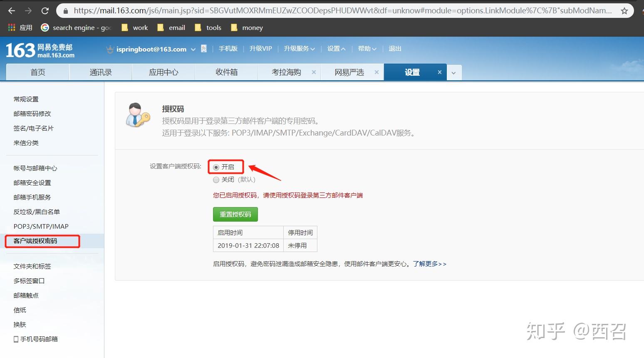Open 多标签窗口 in the sidebar
This screenshot has width=644, height=358.
[29, 281]
